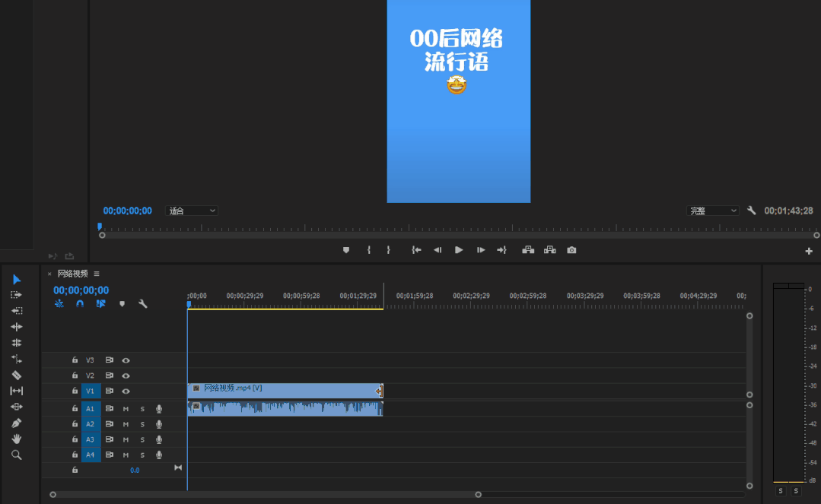Toggle V1 track target button

(90, 391)
